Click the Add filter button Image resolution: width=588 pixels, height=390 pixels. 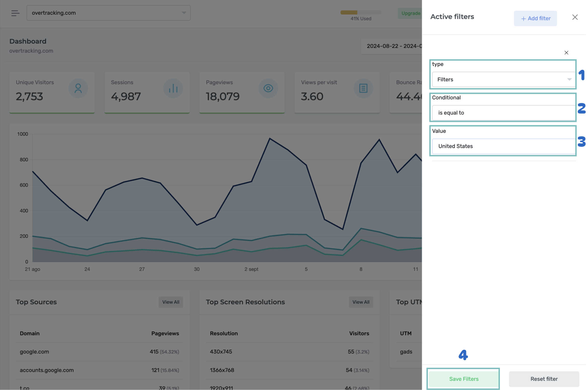pos(535,18)
